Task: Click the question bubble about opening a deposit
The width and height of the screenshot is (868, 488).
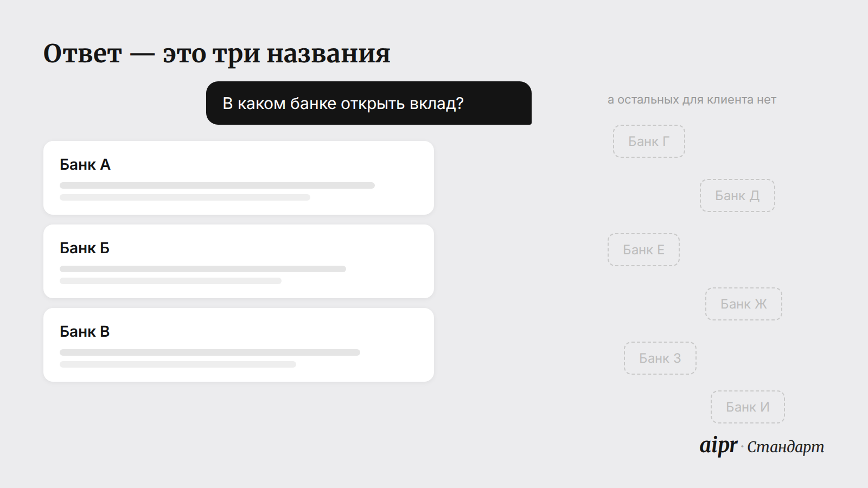Action: click(x=369, y=103)
